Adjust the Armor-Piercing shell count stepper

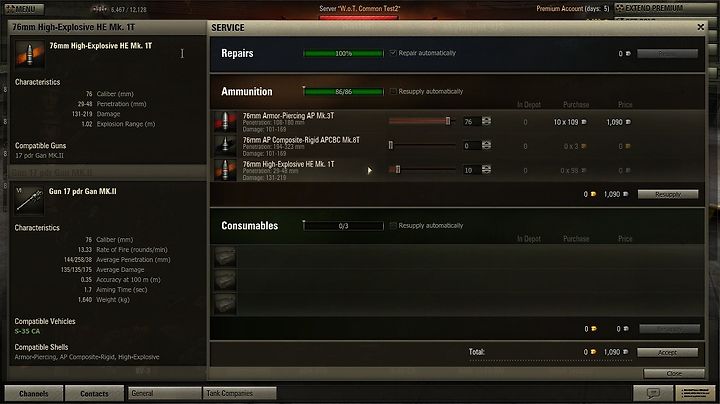pos(486,121)
